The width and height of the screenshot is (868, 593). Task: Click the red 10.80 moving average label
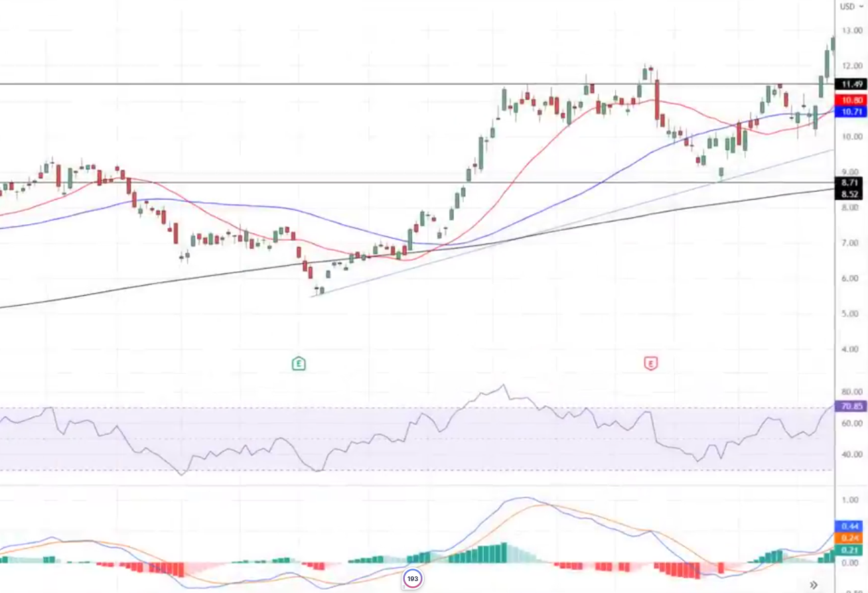(851, 100)
